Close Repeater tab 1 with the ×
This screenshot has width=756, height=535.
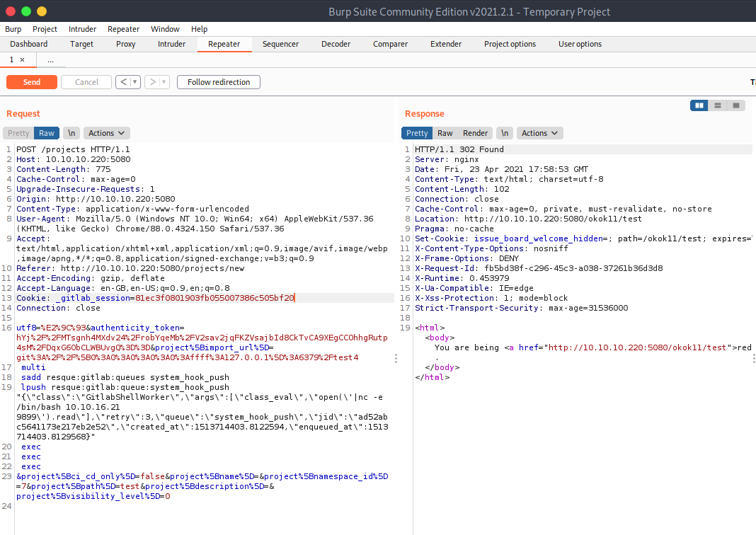(22, 59)
